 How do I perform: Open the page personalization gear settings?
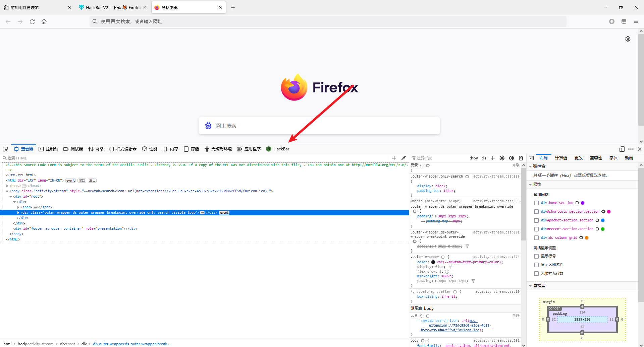coord(628,39)
